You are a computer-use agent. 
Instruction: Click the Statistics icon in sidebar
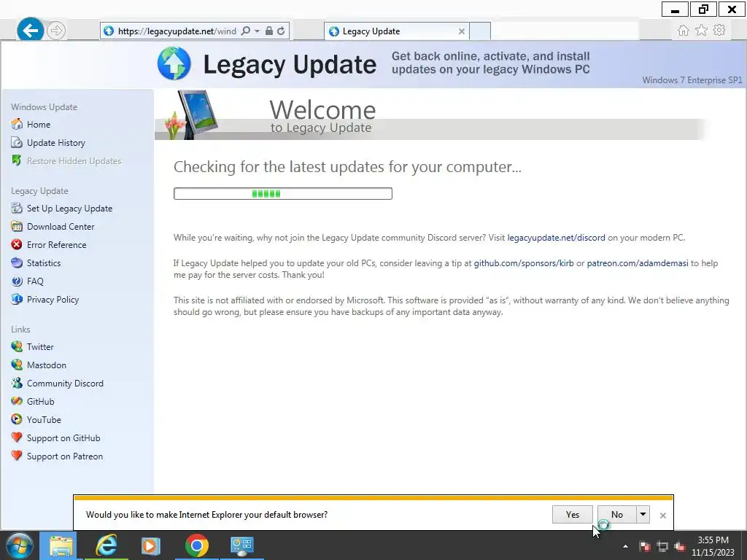17,262
